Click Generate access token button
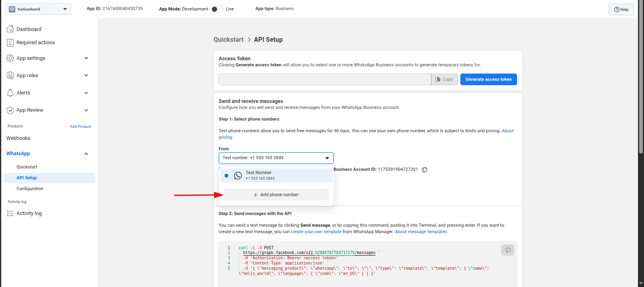644x287 pixels. 489,80
